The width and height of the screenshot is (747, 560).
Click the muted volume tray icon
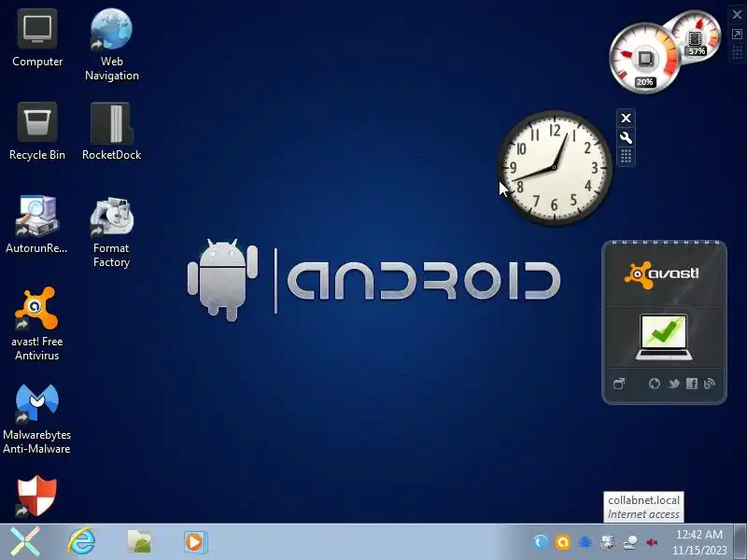click(652, 542)
